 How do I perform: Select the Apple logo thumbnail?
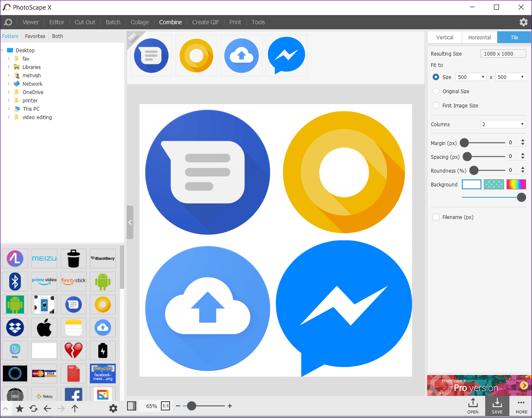tap(44, 327)
